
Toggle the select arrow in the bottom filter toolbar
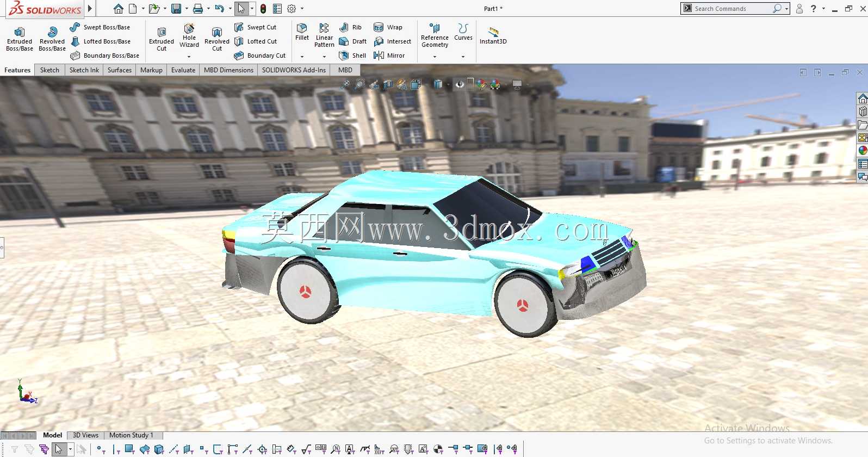point(59,449)
